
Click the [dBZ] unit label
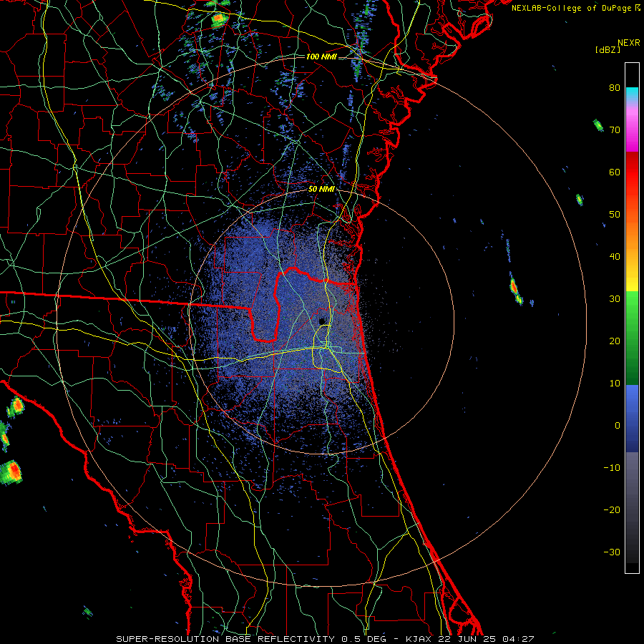[608, 49]
